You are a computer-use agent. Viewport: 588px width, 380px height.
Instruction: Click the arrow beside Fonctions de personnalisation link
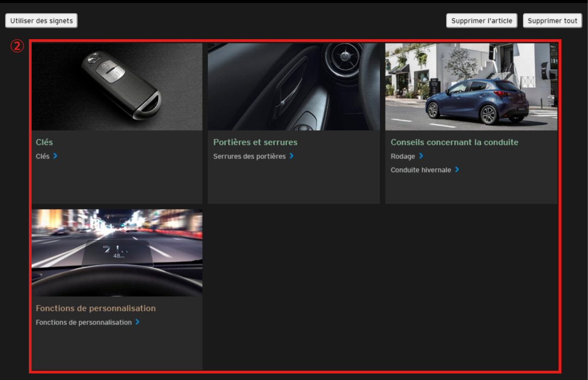(138, 322)
